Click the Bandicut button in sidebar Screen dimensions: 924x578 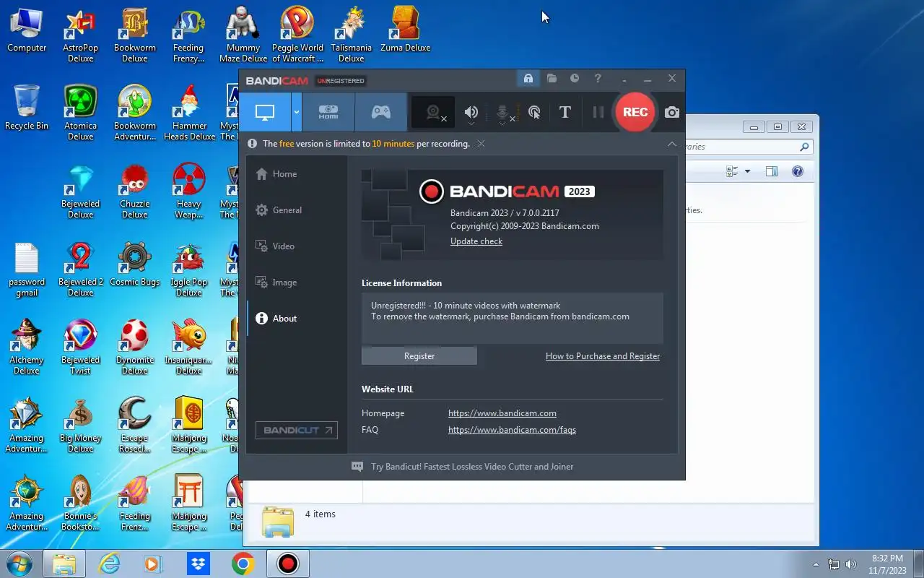(x=297, y=430)
